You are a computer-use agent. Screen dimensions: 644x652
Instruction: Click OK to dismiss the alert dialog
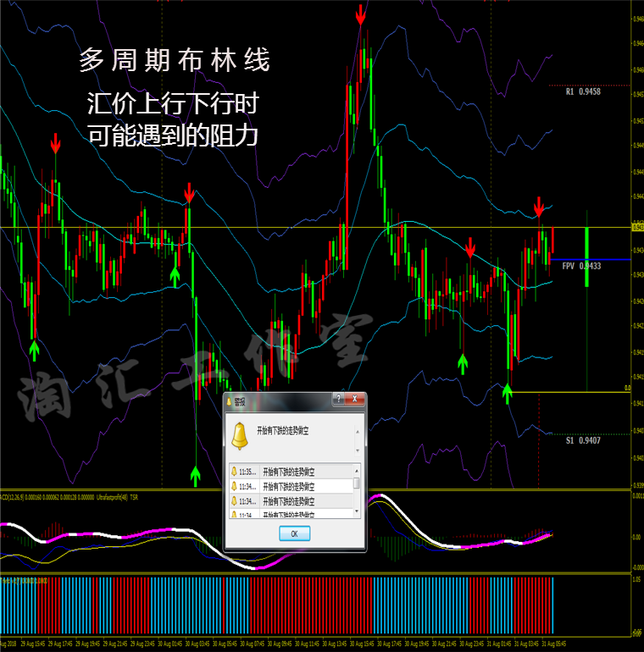click(x=295, y=533)
